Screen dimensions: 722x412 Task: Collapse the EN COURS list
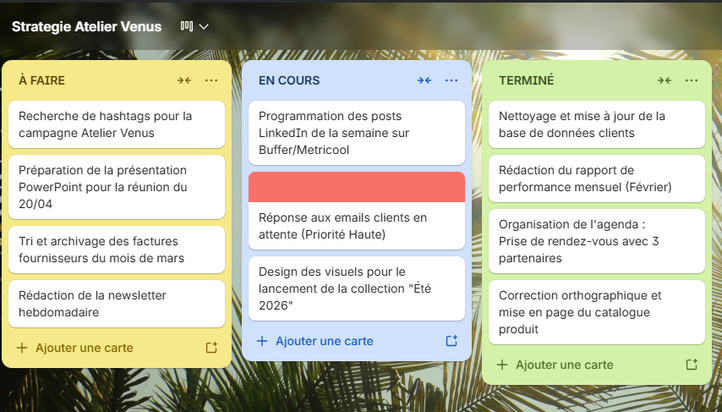click(x=424, y=80)
